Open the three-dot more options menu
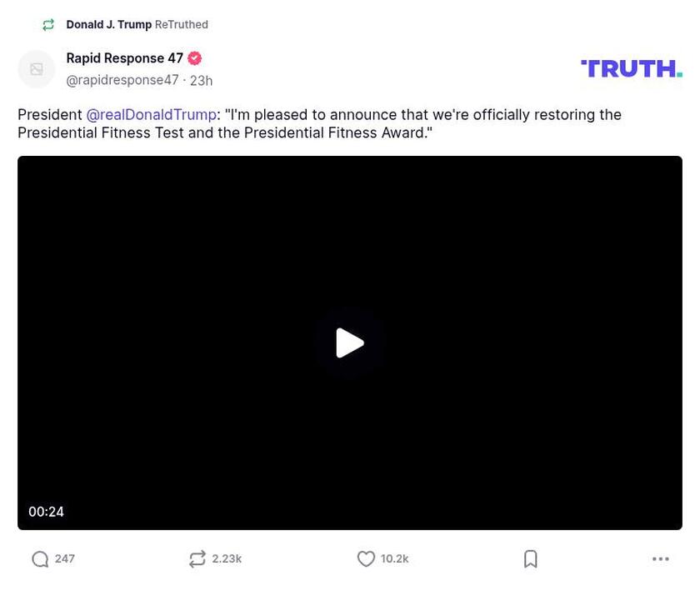The height and width of the screenshot is (591, 700). pos(660,558)
